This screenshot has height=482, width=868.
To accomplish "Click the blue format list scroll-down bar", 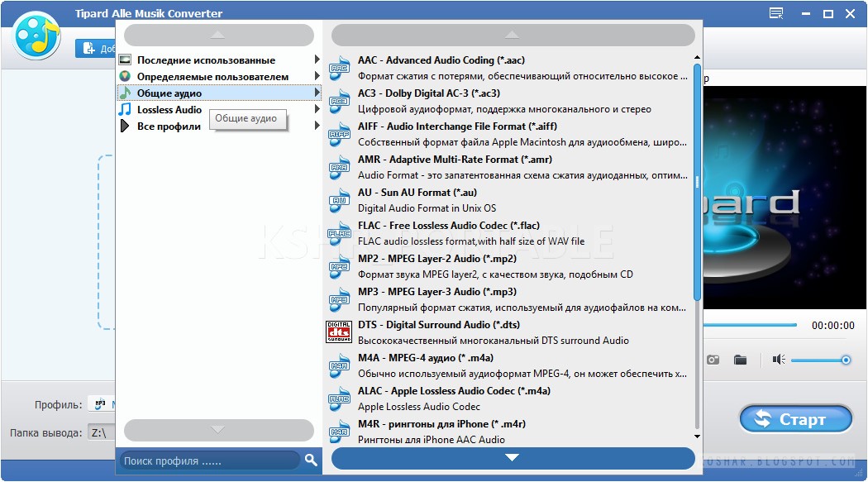I will click(x=513, y=458).
